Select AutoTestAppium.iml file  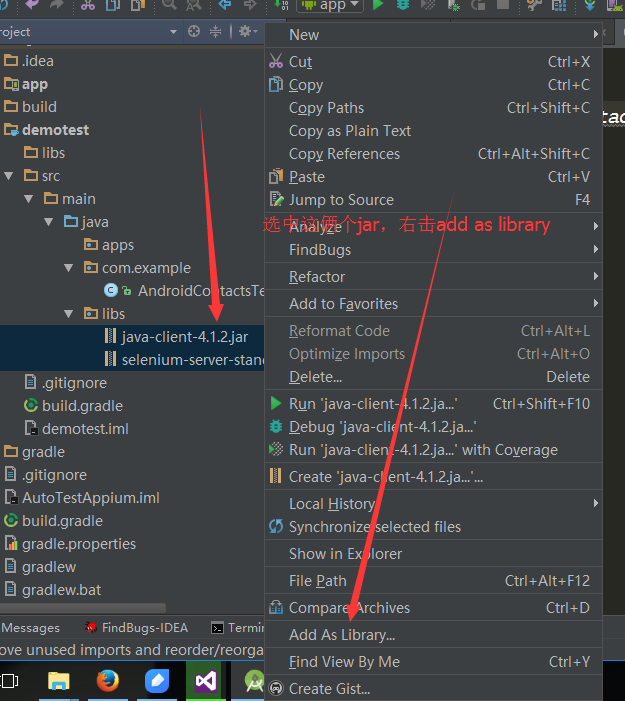pos(91,498)
